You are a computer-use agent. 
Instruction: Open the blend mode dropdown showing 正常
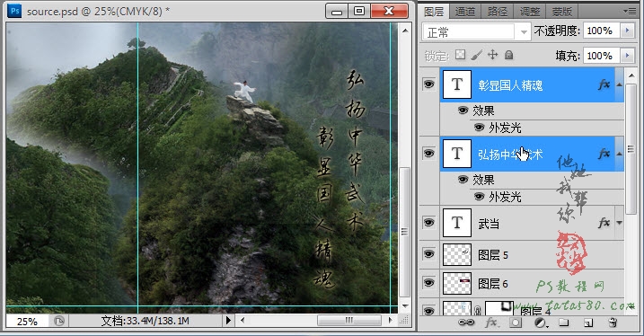[x=476, y=31]
